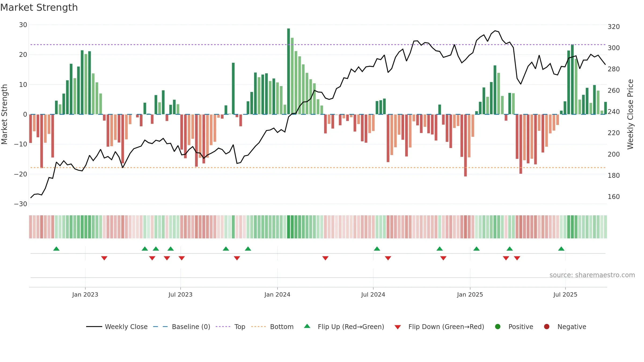Click the 160 price axis label
The width and height of the screenshot is (644, 362).
[x=614, y=197]
